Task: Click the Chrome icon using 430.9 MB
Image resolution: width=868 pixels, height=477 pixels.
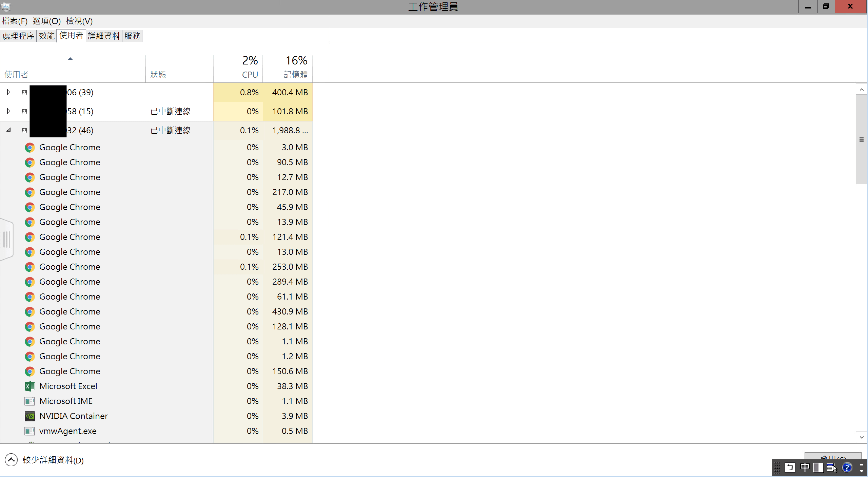Action: coord(30,311)
